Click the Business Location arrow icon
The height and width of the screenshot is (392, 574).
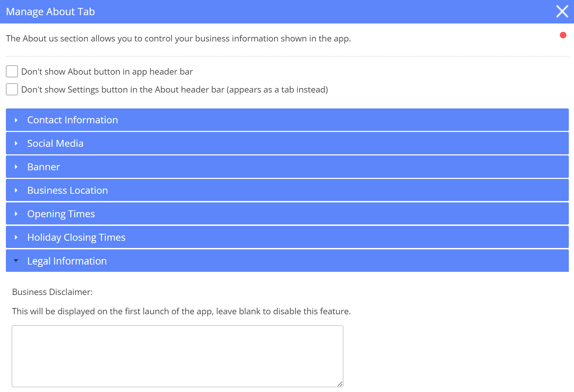(x=16, y=191)
